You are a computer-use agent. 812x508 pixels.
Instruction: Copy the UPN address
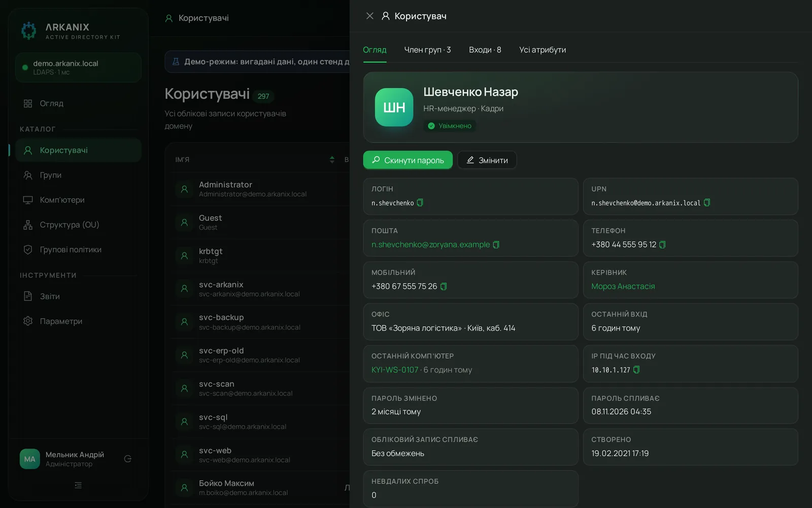706,203
